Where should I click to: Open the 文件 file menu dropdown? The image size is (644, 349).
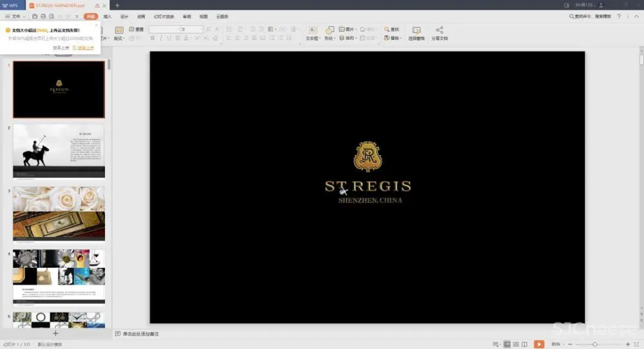[x=15, y=16]
